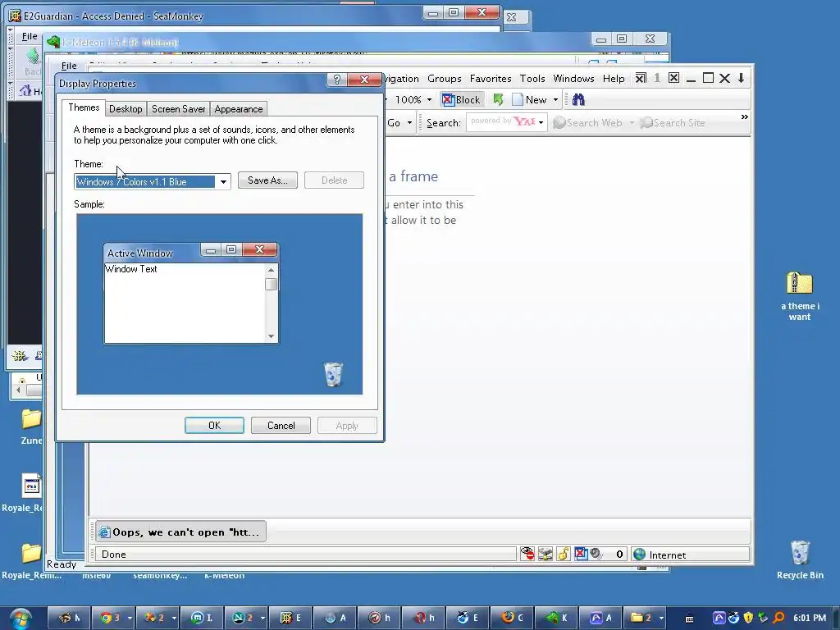Click the Maxthon taskbar button
Image resolution: width=840 pixels, height=630 pixels.
(x=202, y=618)
